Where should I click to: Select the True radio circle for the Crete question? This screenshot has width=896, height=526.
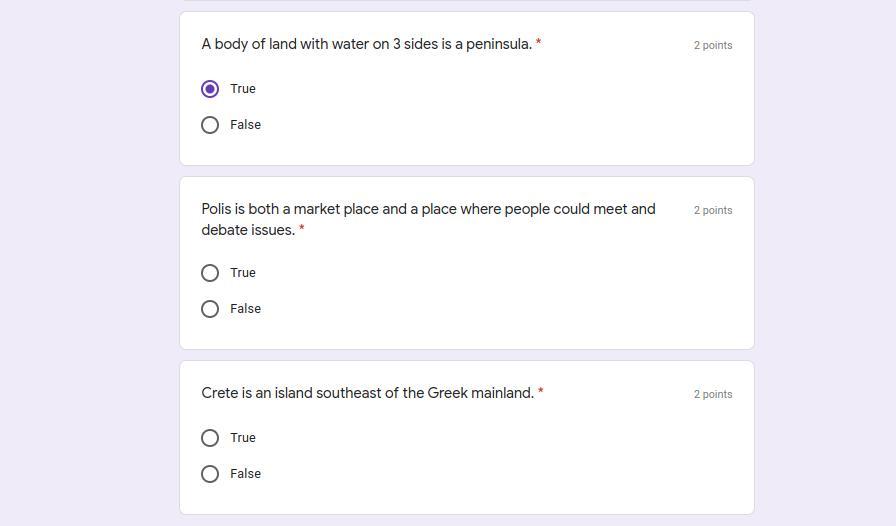210,438
